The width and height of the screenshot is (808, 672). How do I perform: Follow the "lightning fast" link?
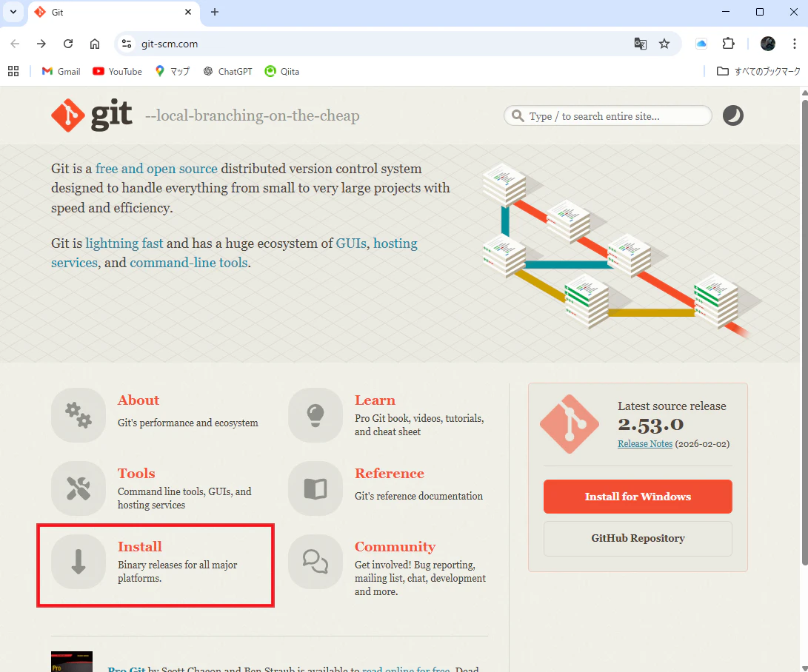(124, 243)
